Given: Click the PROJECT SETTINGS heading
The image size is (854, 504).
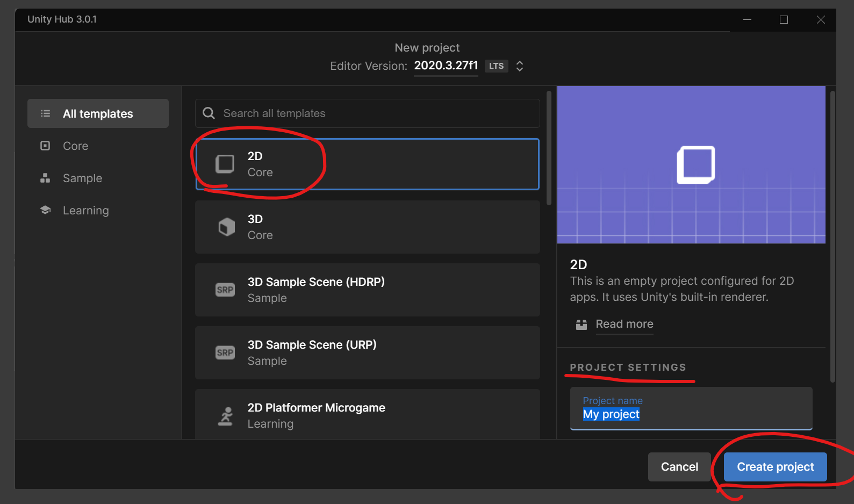Looking at the screenshot, I should coord(628,368).
